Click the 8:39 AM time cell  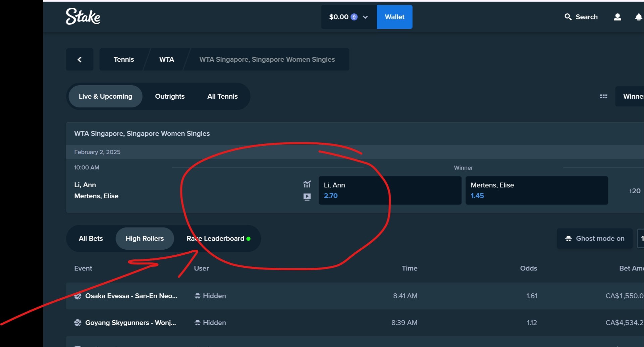coord(404,323)
